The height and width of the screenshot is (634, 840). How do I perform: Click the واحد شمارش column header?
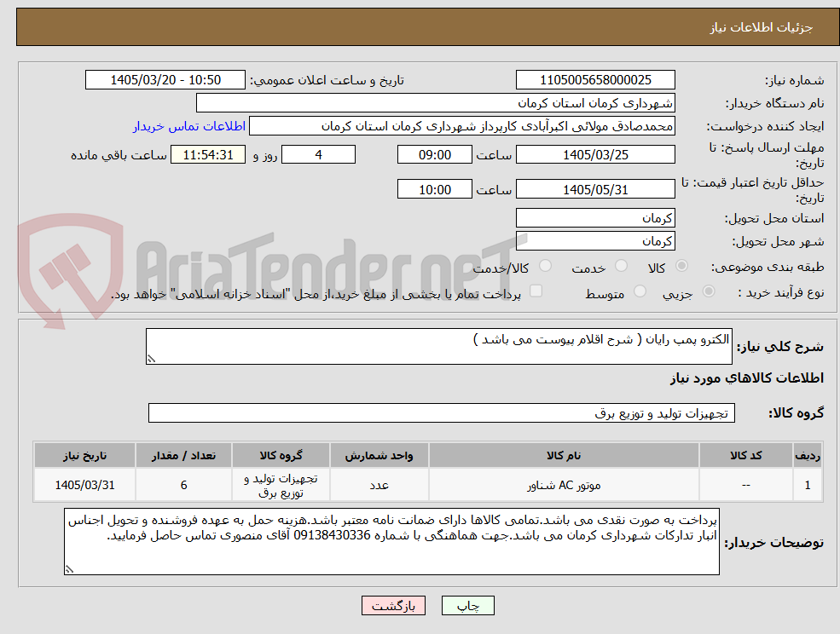[379, 455]
